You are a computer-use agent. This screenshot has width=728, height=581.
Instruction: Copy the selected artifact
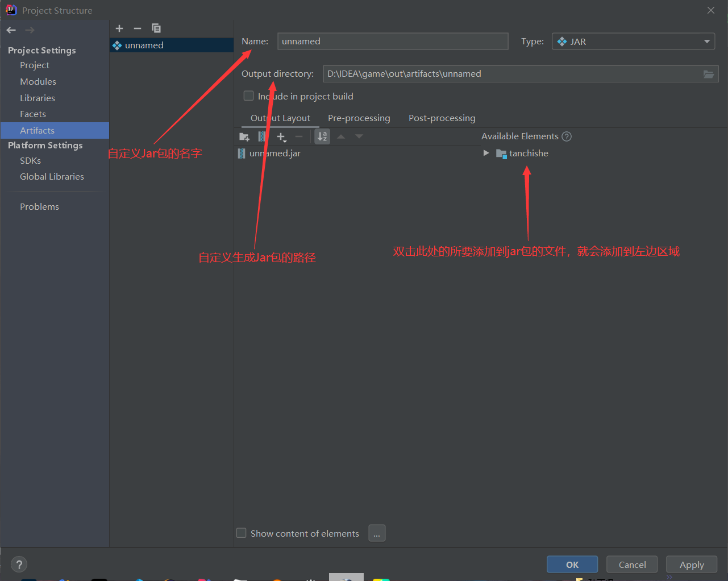point(156,28)
